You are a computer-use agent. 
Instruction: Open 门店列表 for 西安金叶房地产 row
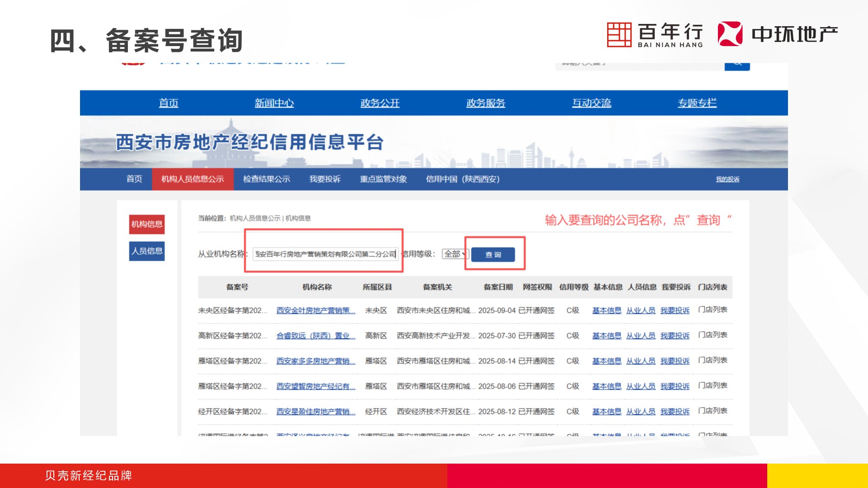click(713, 310)
